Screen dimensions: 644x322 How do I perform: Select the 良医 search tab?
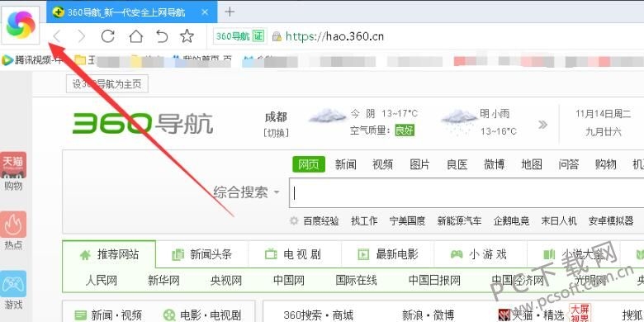coord(457,164)
